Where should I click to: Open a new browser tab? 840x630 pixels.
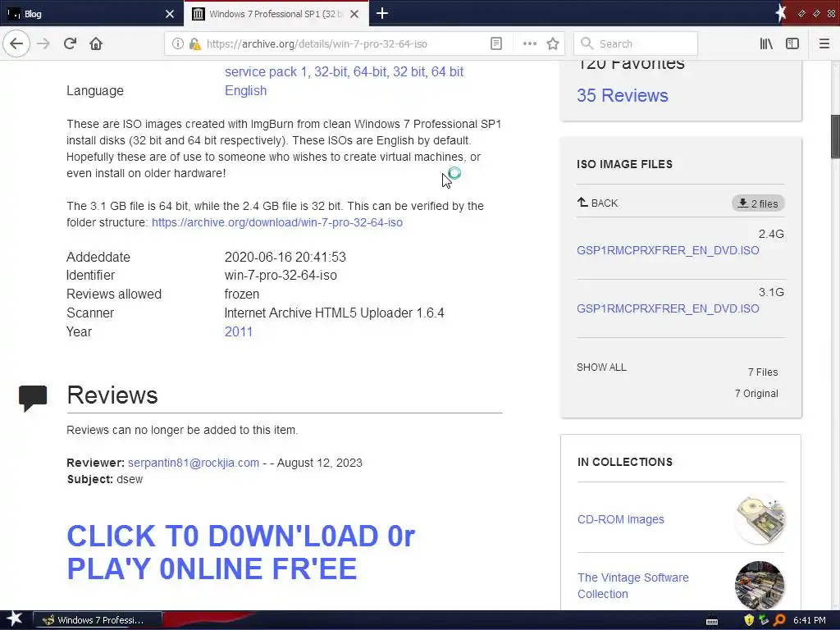[x=382, y=13]
